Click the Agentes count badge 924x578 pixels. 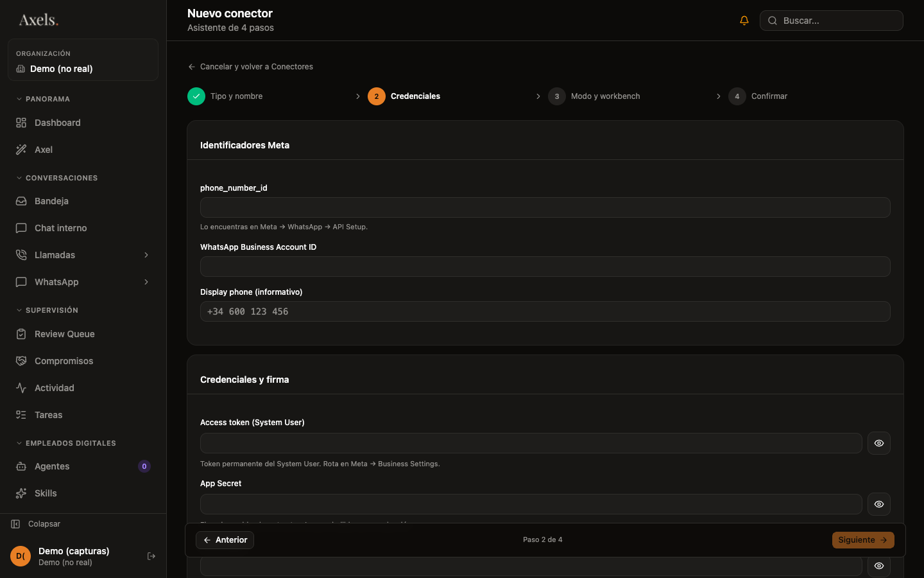point(144,466)
